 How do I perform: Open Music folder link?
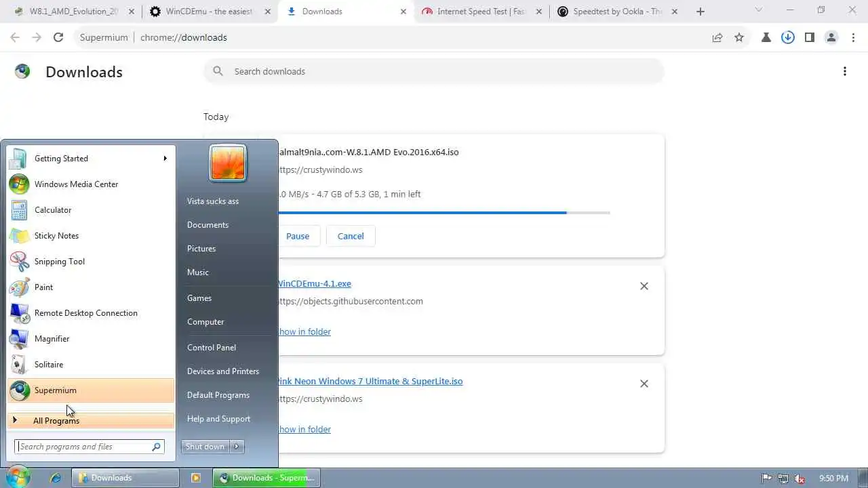[198, 272]
